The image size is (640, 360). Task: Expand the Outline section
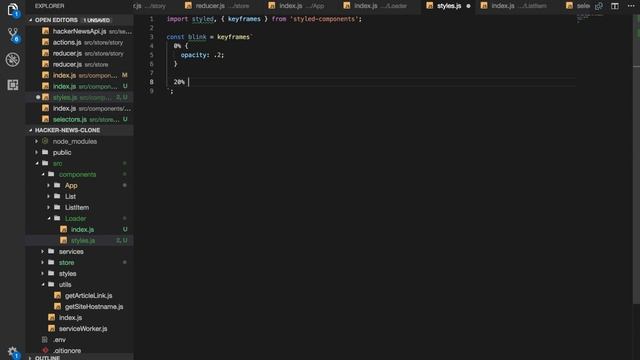click(x=31, y=358)
